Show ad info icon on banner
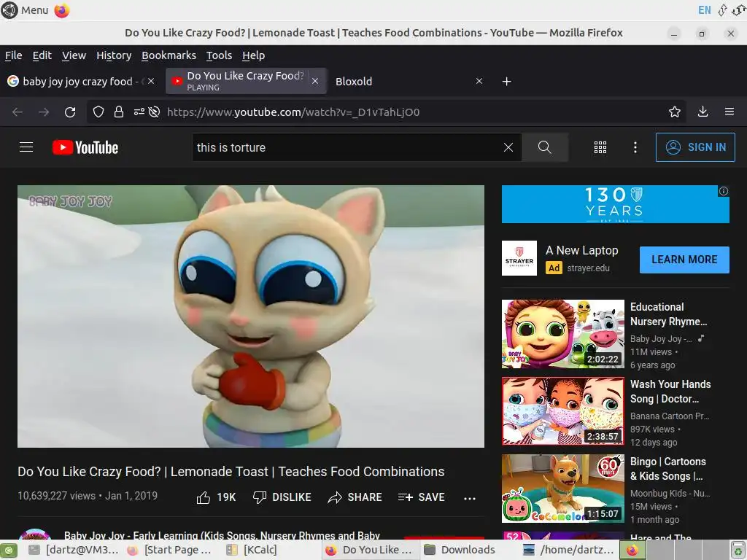747x560 pixels. (x=724, y=191)
